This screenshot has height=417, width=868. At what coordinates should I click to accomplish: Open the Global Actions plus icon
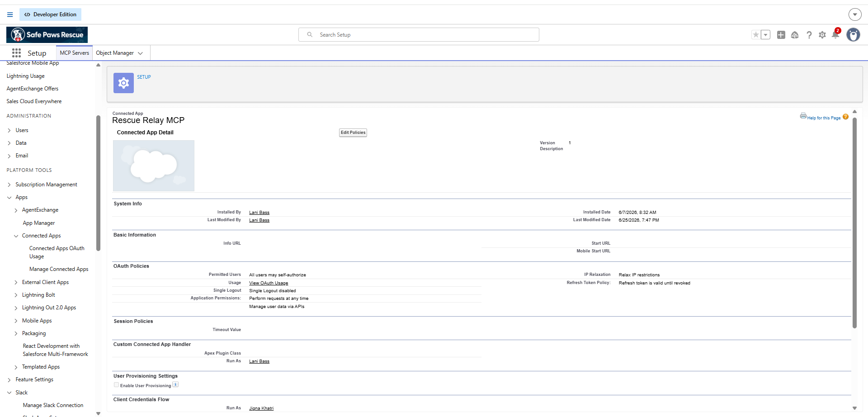point(781,35)
